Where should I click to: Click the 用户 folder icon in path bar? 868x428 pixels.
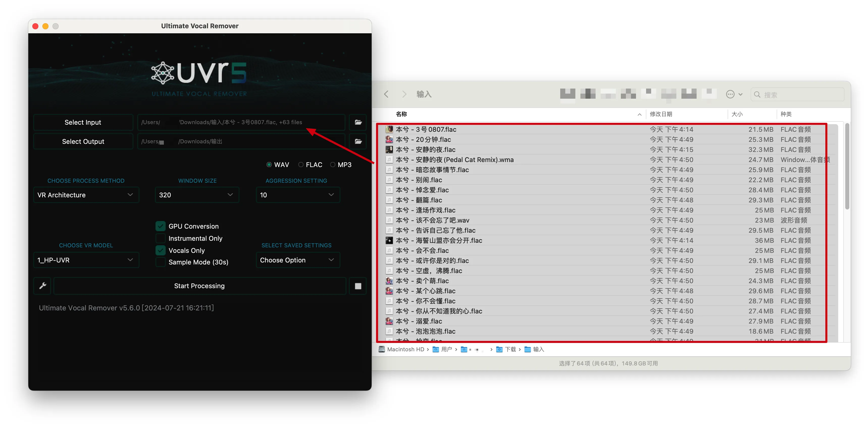(436, 349)
